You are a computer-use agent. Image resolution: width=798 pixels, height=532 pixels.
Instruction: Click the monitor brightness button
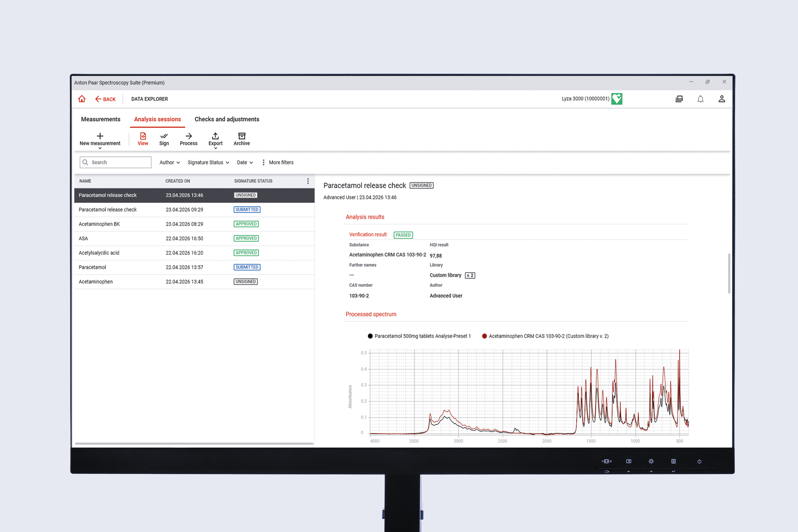[x=651, y=462]
